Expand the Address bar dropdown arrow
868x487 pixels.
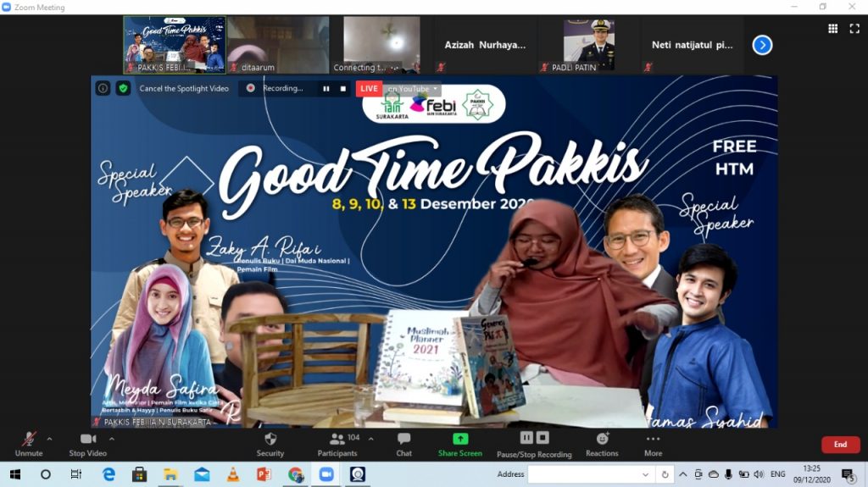645,474
